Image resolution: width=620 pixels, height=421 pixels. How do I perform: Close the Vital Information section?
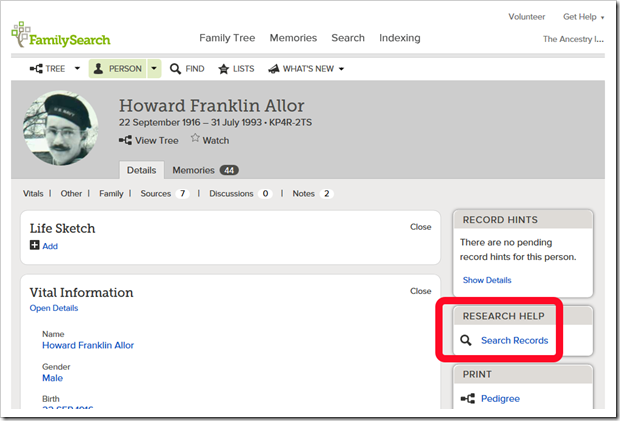420,291
